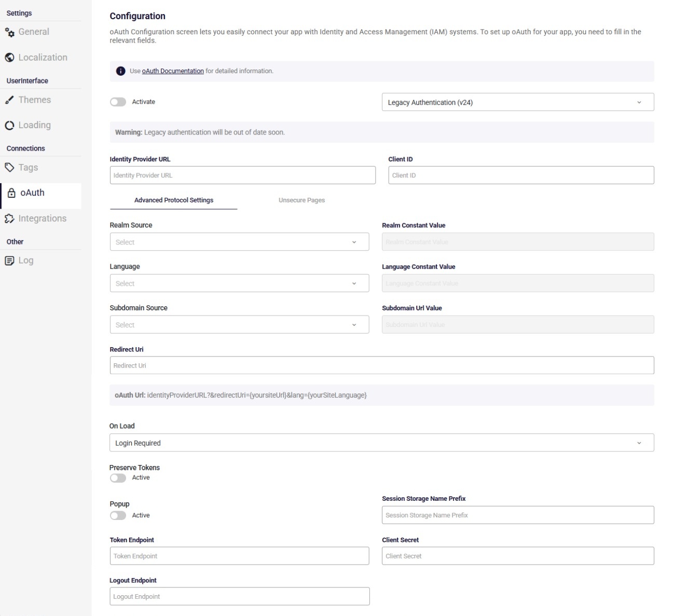Viewport: 673px width, 616px height.
Task: Click the Tags label icon
Action: 9,168
